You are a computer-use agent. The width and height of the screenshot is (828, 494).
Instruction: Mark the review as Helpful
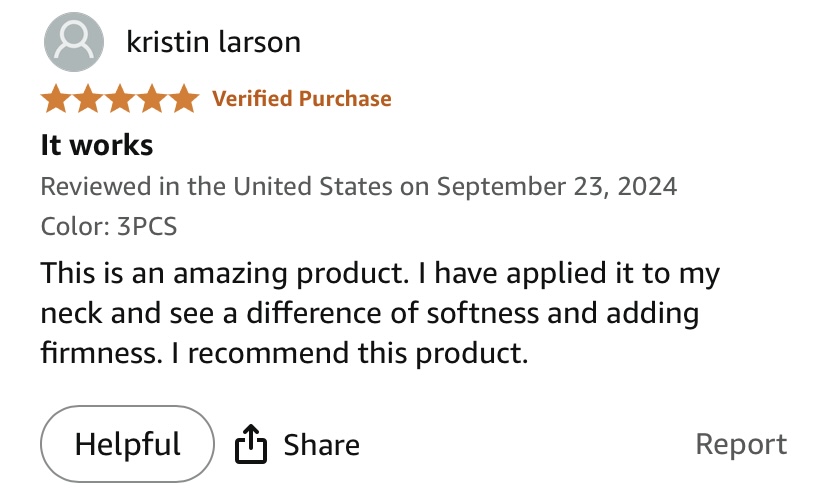tap(127, 443)
